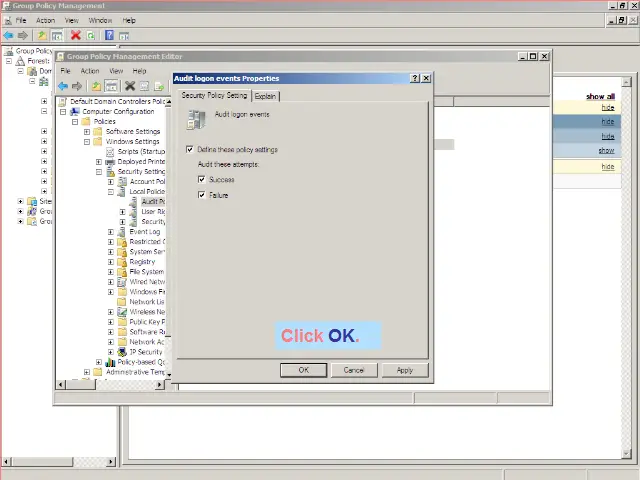
Task: Click Cancel in Audit logon events dialog
Action: coord(354,370)
